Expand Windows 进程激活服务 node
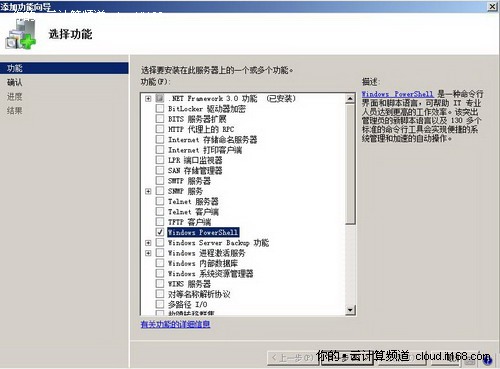This screenshot has width=500, height=369. click(148, 253)
